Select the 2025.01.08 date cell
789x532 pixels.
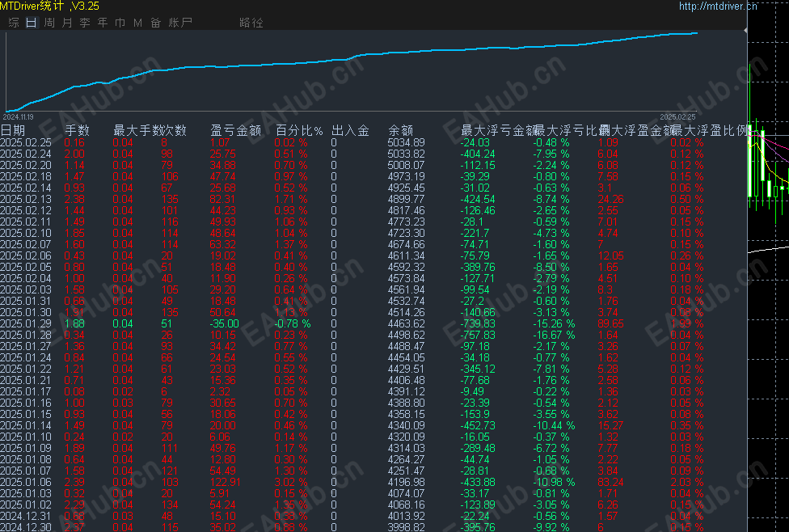(x=26, y=460)
